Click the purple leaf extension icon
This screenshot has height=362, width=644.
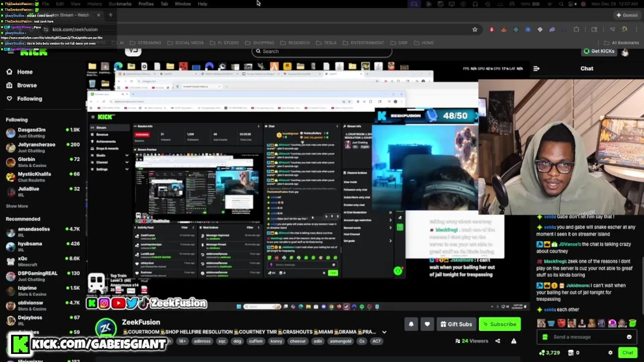552,30
